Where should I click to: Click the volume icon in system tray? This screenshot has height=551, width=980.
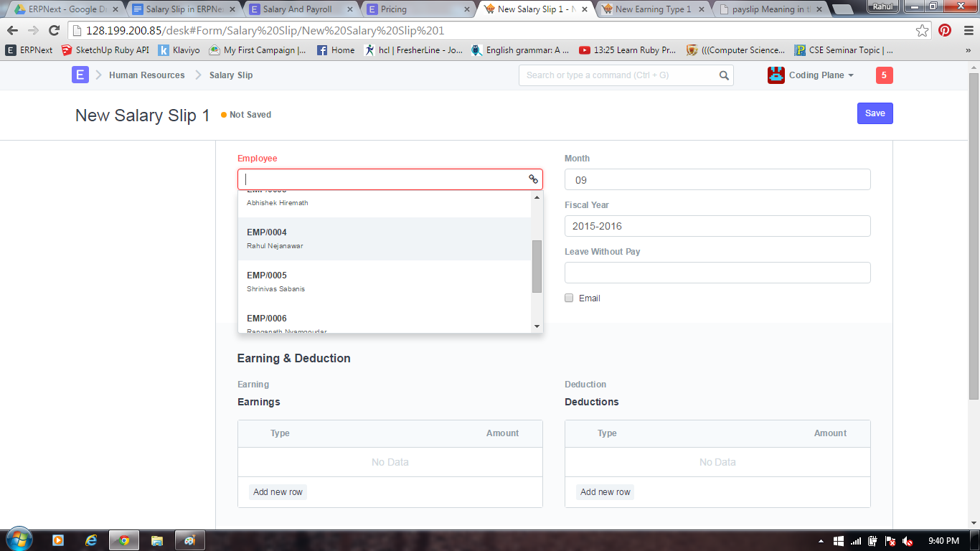(x=908, y=541)
